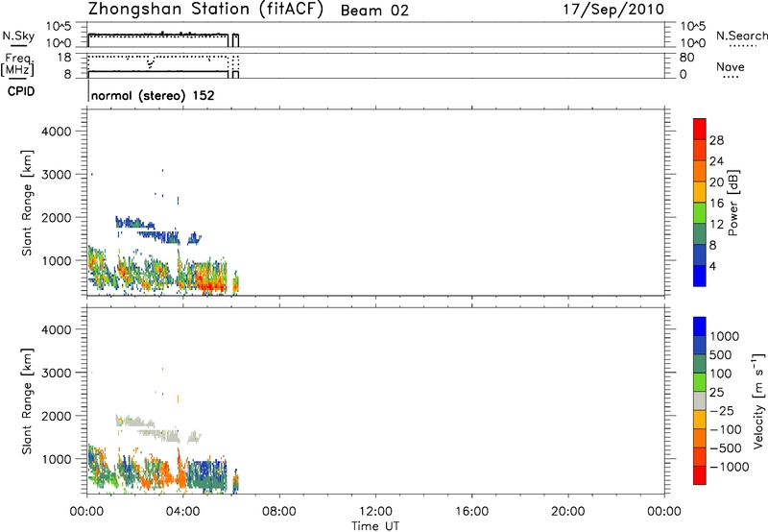Click the Velocity [m s-1] colorbar title
Image resolution: width=768 pixels, height=532 pixels.
[758, 401]
